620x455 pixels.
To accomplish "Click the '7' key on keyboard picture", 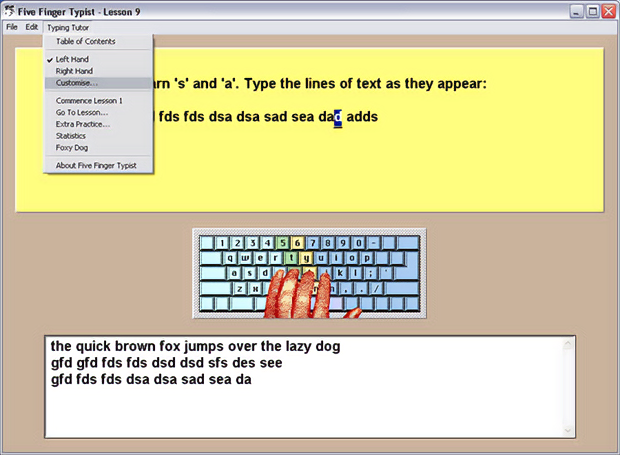I will (313, 242).
